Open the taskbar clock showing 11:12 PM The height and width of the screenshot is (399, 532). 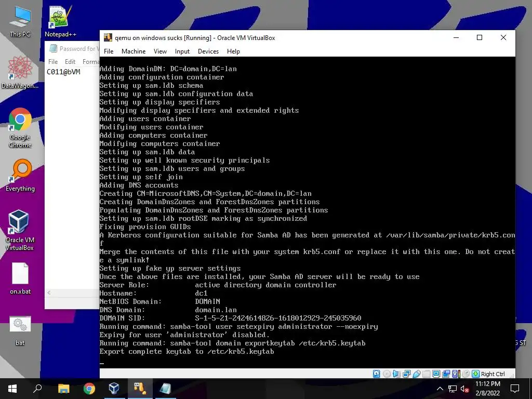tap(487, 389)
